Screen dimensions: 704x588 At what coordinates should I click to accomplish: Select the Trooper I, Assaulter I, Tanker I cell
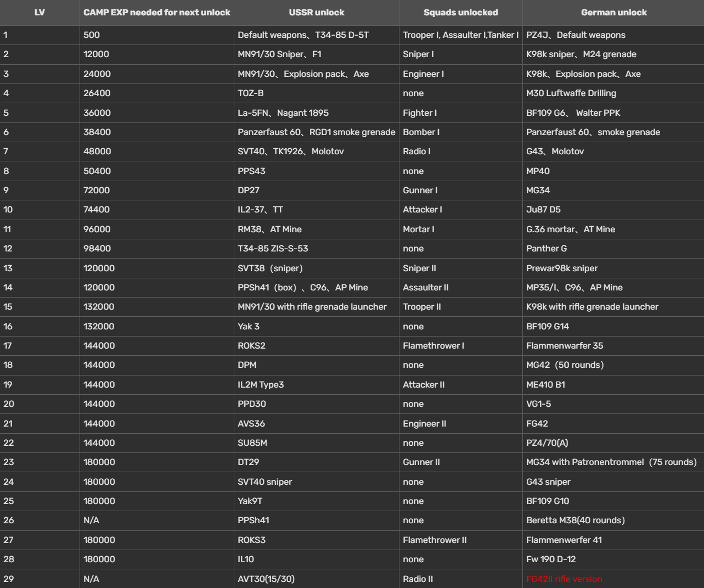(x=460, y=35)
